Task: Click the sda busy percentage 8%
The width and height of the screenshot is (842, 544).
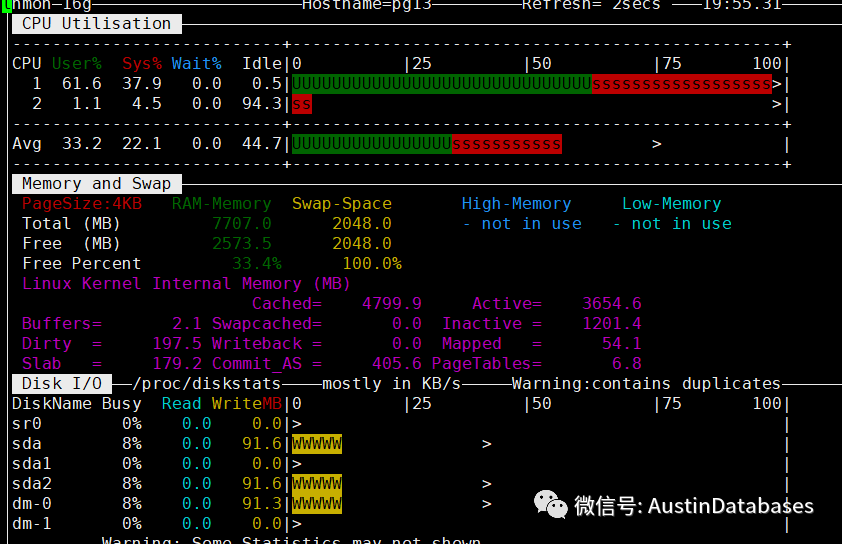Action: [x=132, y=444]
